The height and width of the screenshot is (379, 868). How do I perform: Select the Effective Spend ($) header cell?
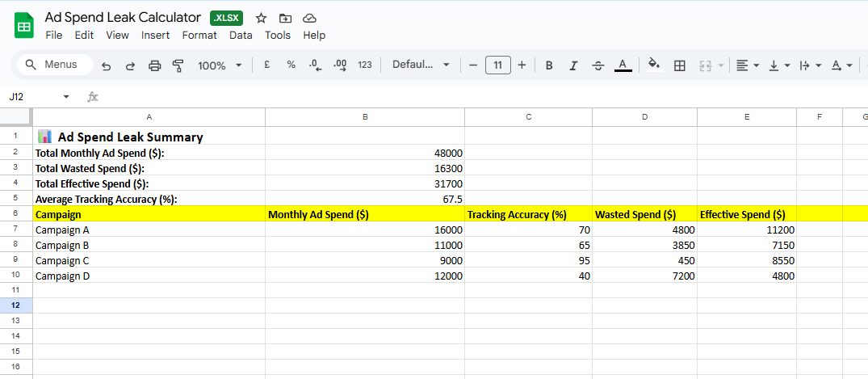coord(747,213)
